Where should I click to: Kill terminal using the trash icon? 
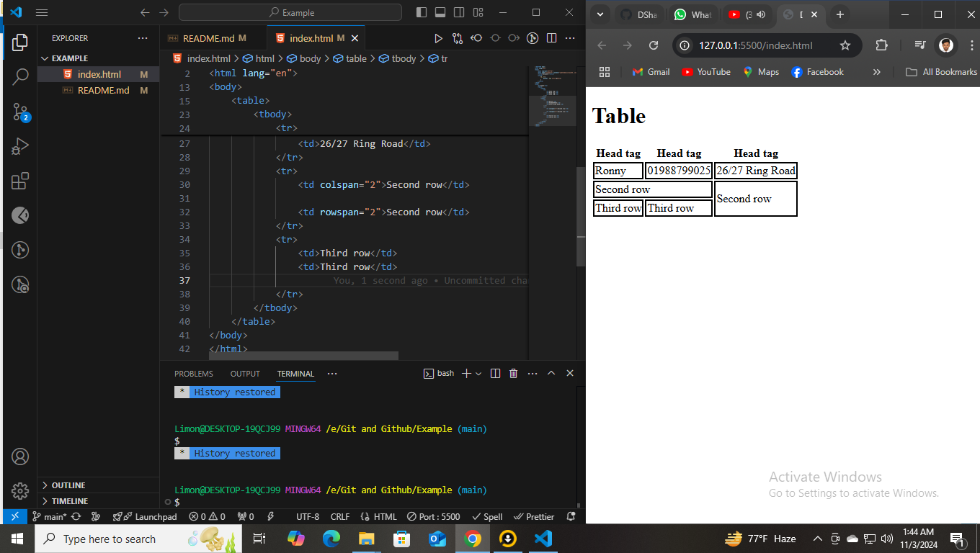[513, 373]
